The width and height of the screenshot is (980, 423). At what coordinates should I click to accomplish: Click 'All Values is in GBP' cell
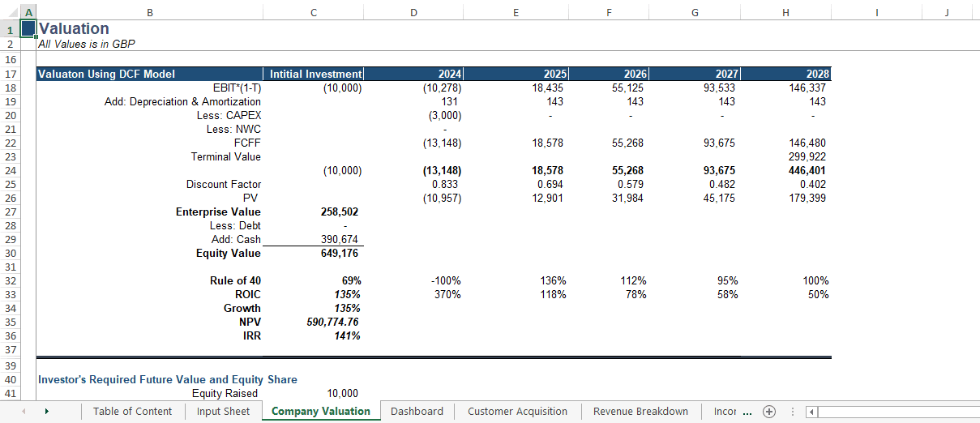(87, 44)
